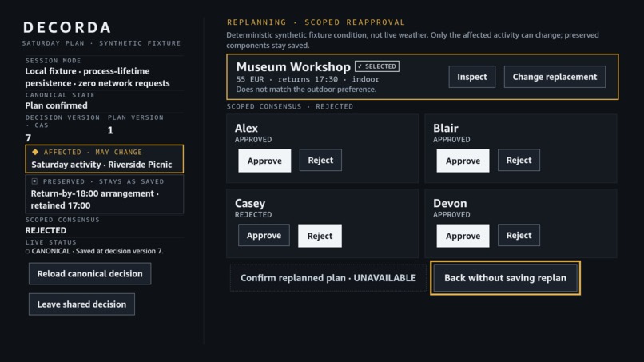Click Return-by-18:00 arrangement preserved card
The width and height of the screenshot is (644, 362).
tap(105, 194)
